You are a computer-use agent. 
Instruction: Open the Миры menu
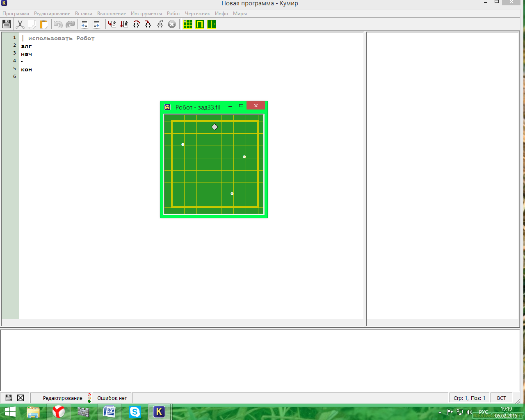(240, 14)
